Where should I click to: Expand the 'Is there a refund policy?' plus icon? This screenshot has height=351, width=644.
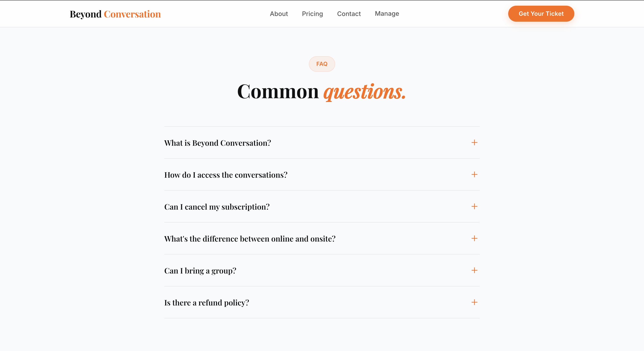coord(474,302)
